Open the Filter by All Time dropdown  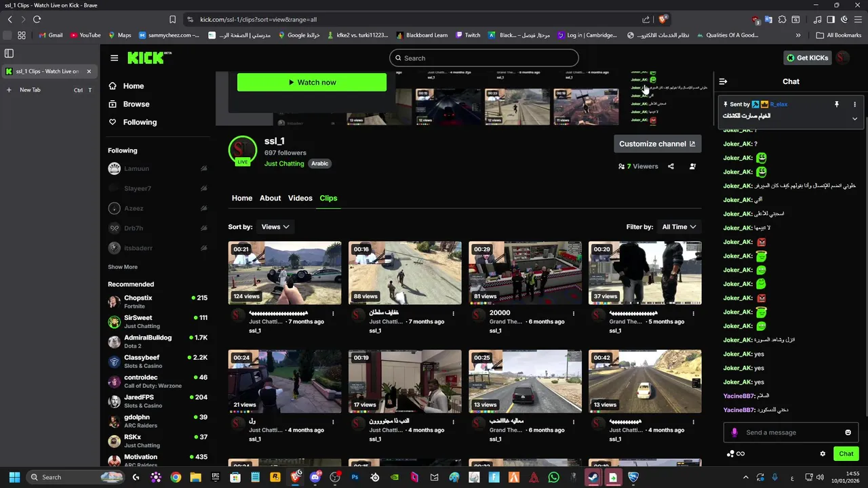pos(679,227)
